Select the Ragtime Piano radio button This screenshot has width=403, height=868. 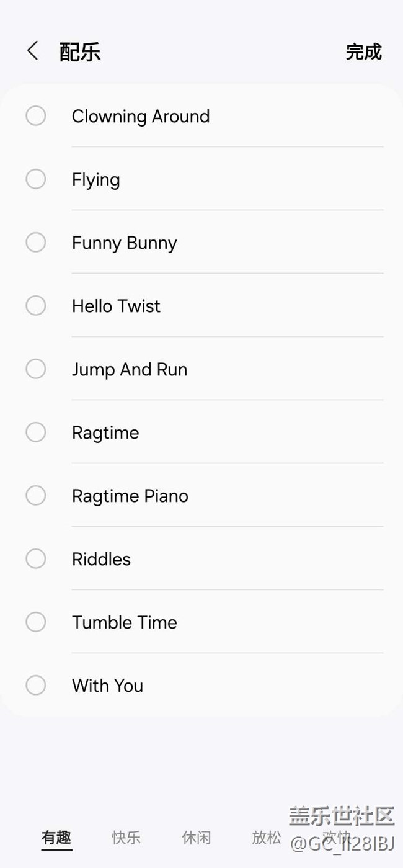[x=36, y=496]
